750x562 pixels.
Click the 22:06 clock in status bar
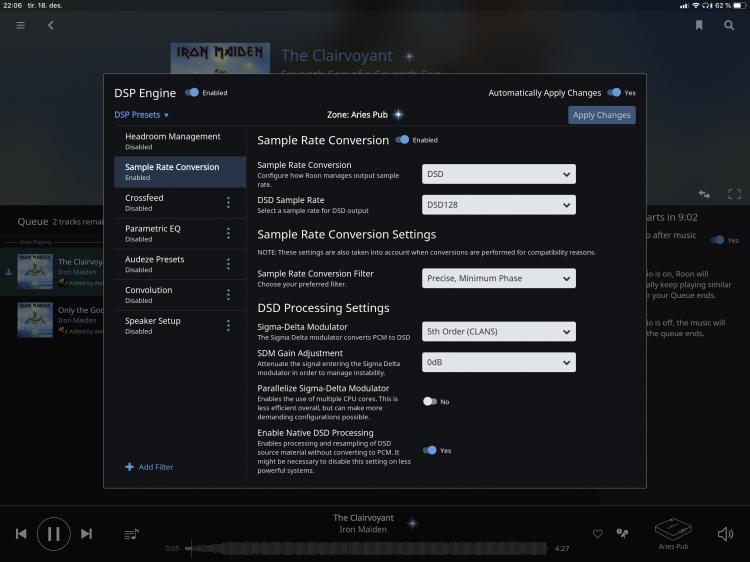tap(12, 5)
